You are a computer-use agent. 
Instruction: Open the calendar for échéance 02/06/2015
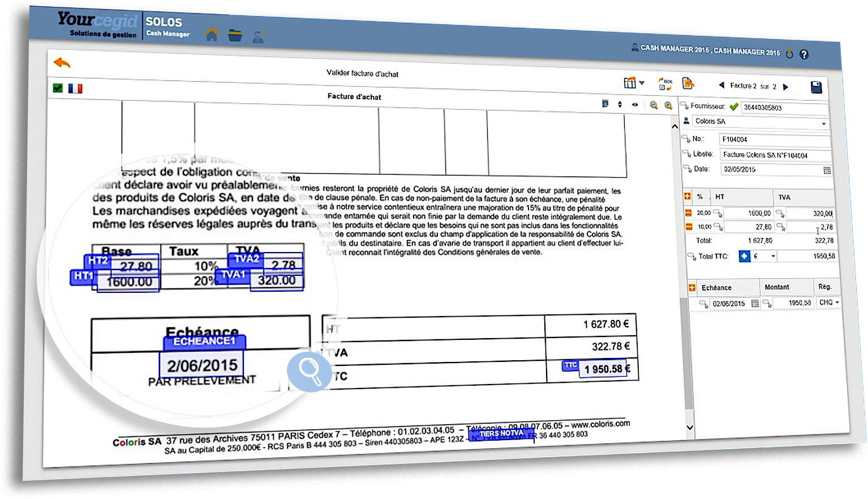pyautogui.click(x=754, y=304)
